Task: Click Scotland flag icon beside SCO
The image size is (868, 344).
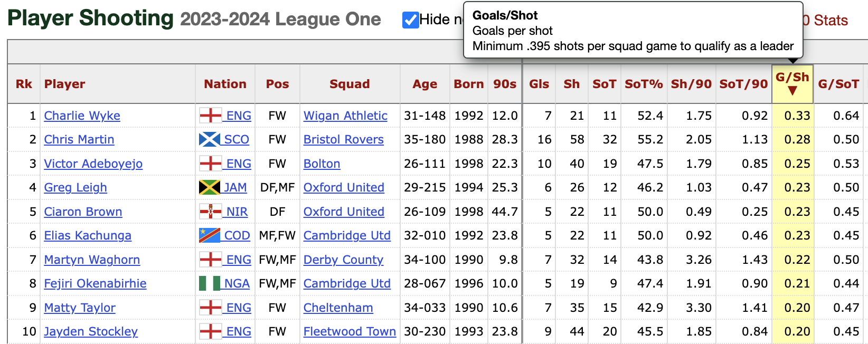Action: (210, 139)
